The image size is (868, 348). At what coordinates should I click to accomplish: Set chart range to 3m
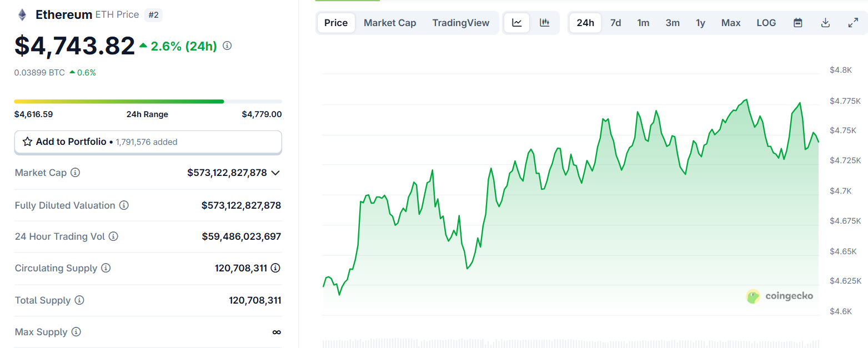pyautogui.click(x=673, y=23)
